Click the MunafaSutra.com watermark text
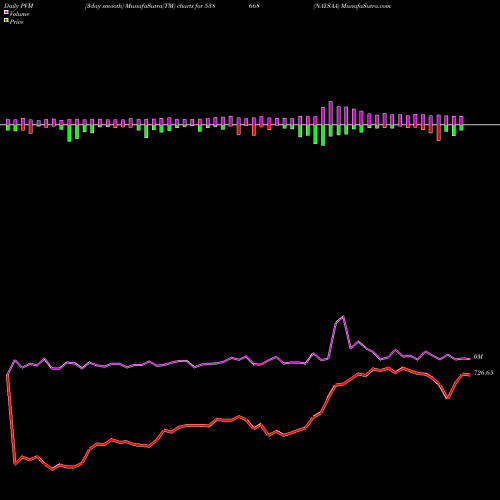This screenshot has width=500, height=500. click(x=366, y=6)
